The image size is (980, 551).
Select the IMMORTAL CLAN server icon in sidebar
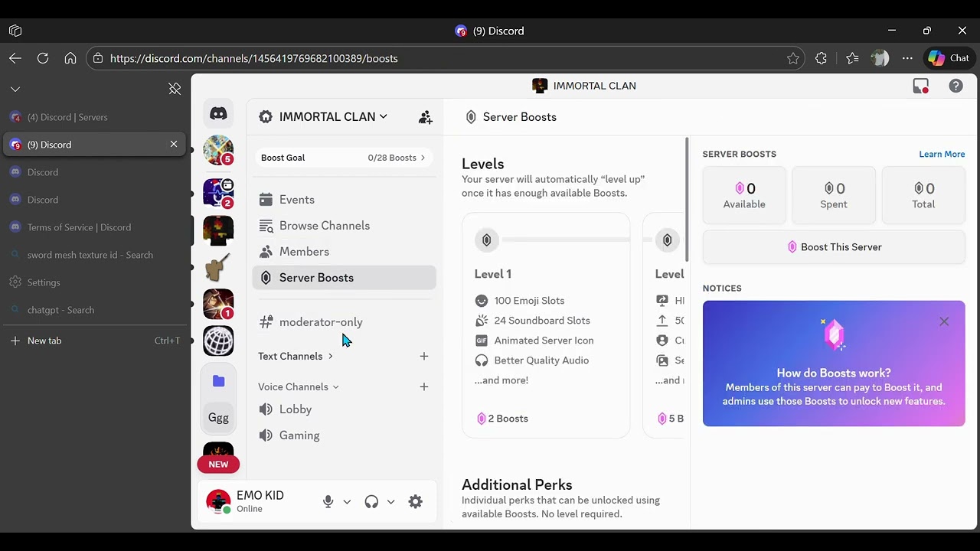[218, 230]
